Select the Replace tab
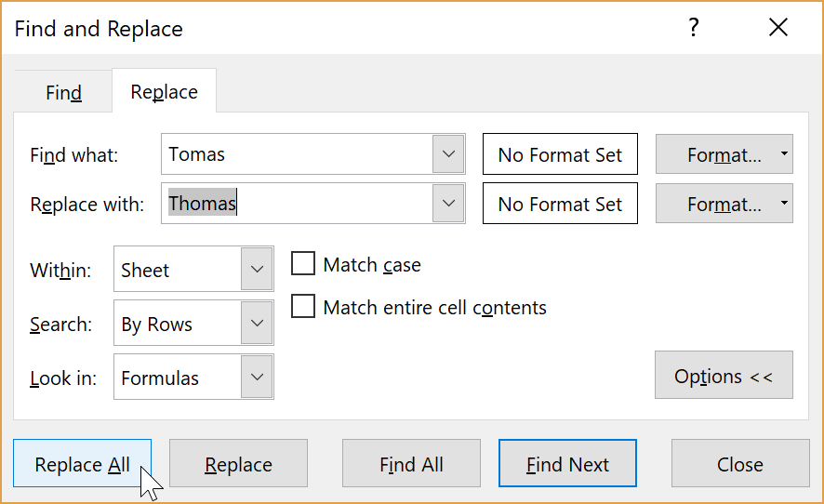The image size is (824, 504). pos(164,91)
